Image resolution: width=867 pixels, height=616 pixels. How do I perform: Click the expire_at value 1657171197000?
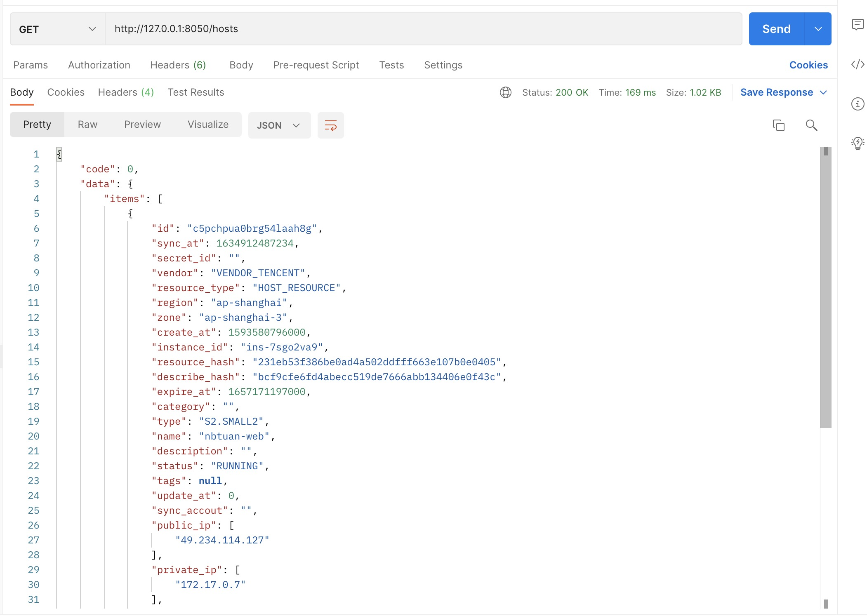tap(267, 392)
